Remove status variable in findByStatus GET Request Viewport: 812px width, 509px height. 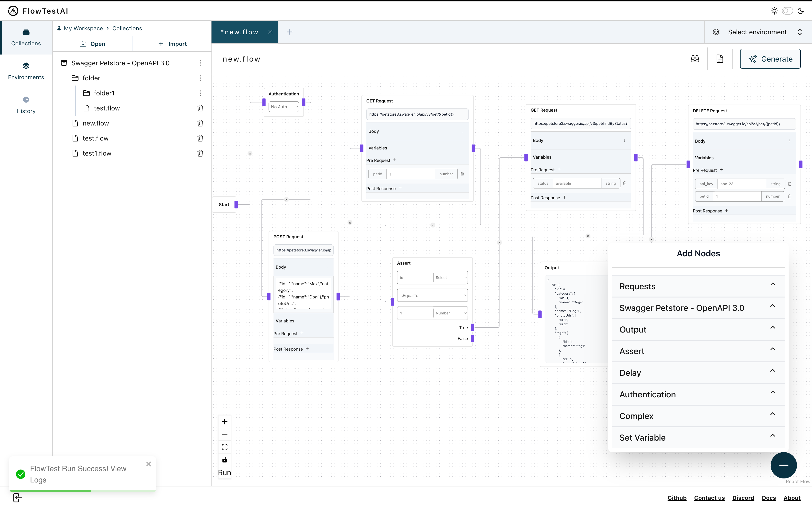point(625,184)
